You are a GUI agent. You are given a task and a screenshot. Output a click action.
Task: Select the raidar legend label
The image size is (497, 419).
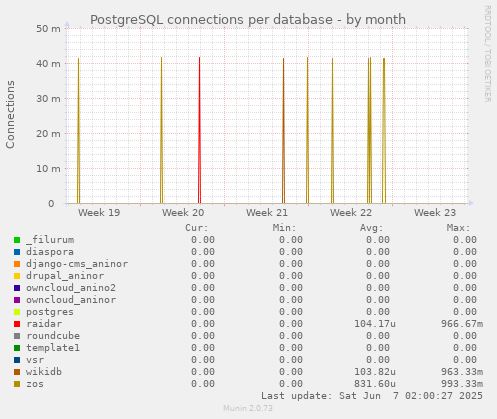44,324
